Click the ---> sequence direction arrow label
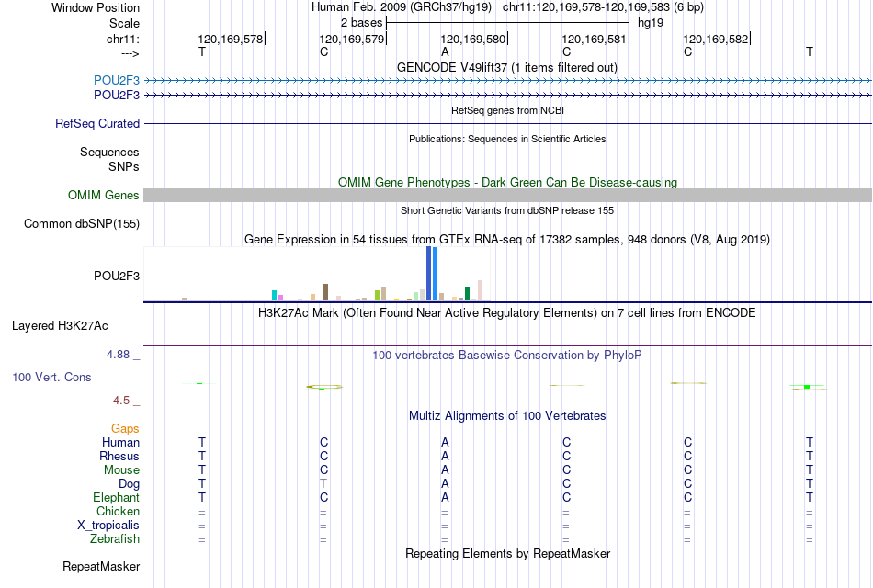Viewport: 873px width, 588px height. pos(130,53)
